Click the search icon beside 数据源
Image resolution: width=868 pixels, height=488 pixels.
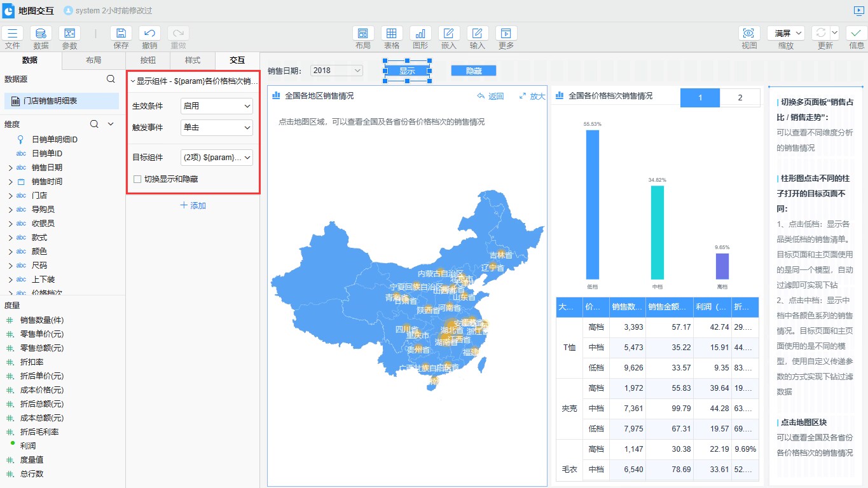click(111, 79)
